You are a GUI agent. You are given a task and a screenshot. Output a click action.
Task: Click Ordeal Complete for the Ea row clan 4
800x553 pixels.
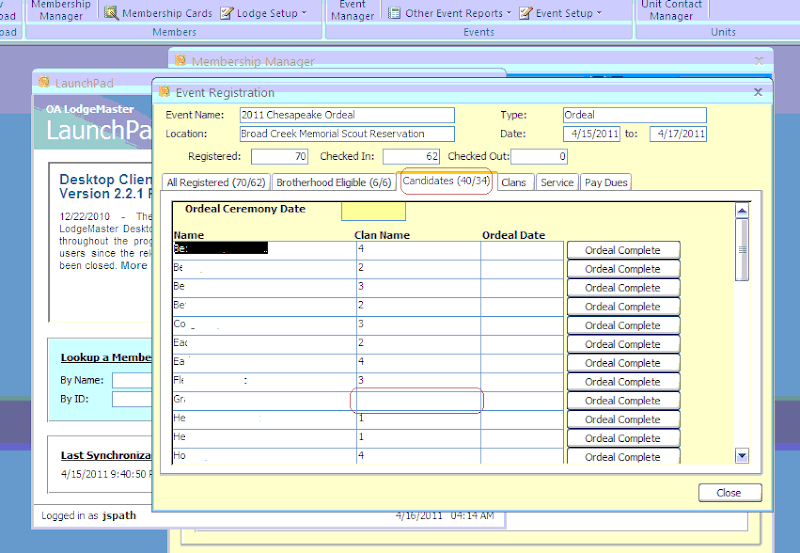pyautogui.click(x=623, y=363)
